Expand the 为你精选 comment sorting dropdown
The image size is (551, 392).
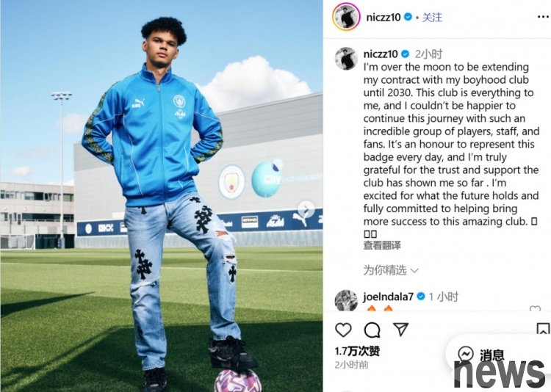[390, 270]
